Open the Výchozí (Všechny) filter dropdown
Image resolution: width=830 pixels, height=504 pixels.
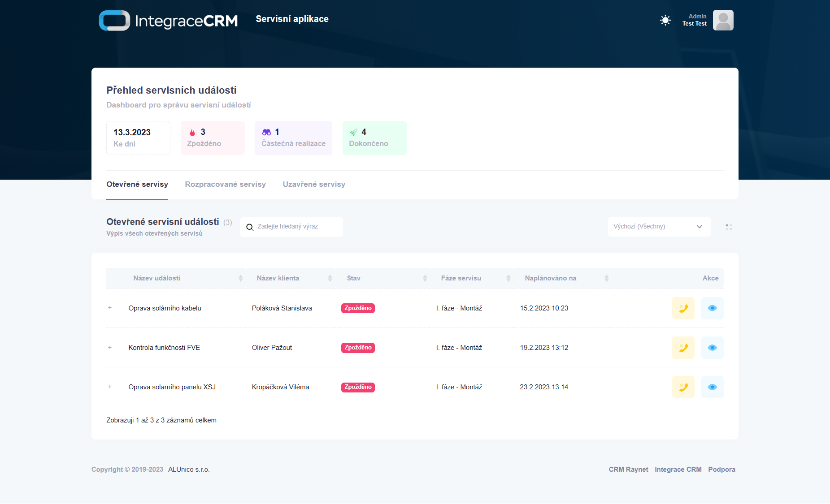[659, 227]
